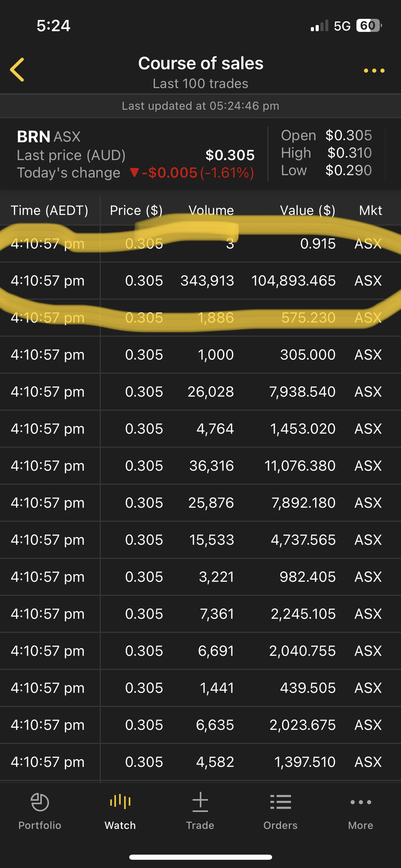Select the Time (AEDT) column header
Image resolution: width=401 pixels, height=868 pixels.
click(49, 210)
